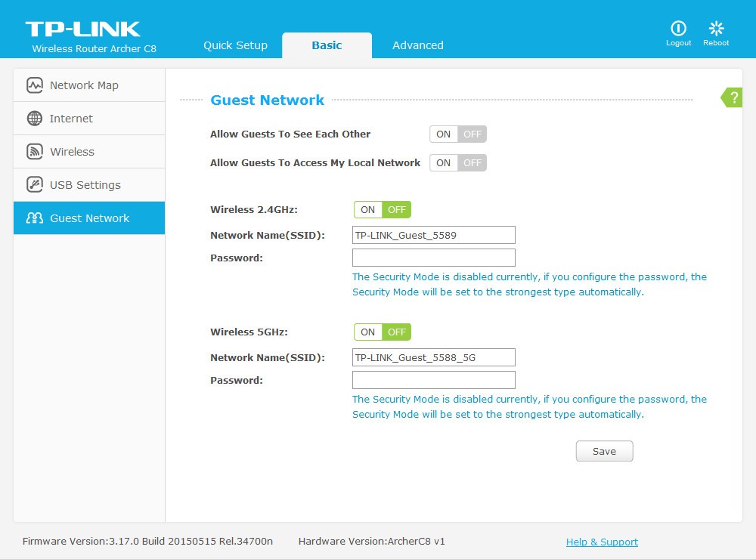Screen dimensions: 756x559
Task: Click the Reboot spinner icon
Action: tap(716, 29)
